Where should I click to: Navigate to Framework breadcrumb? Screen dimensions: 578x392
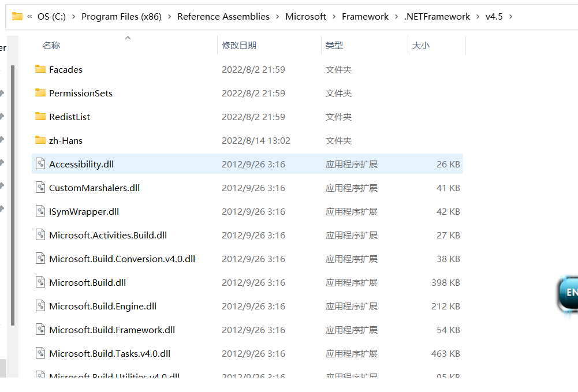(365, 17)
